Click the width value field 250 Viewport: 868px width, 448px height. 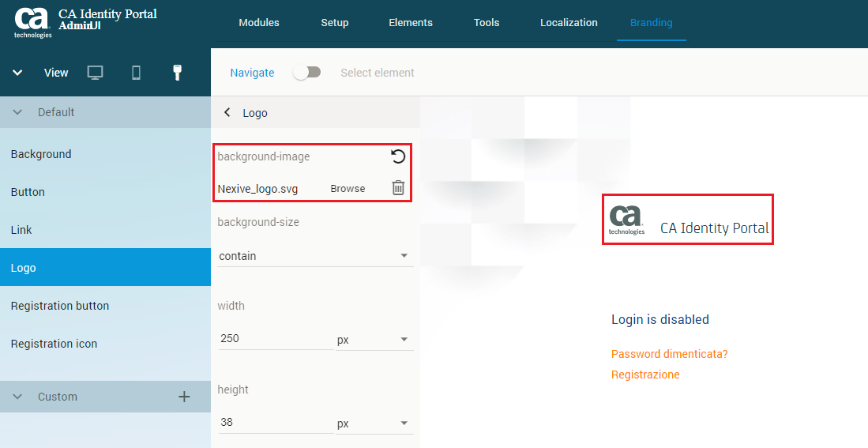coord(276,338)
